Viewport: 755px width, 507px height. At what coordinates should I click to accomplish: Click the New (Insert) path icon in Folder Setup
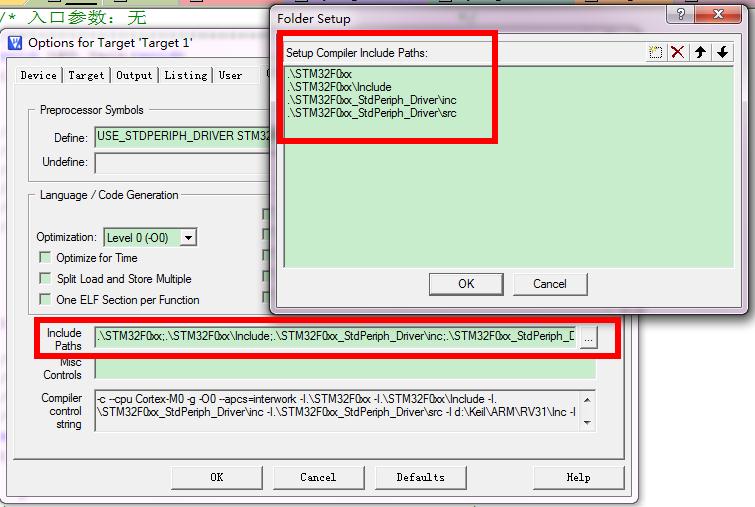pyautogui.click(x=655, y=52)
